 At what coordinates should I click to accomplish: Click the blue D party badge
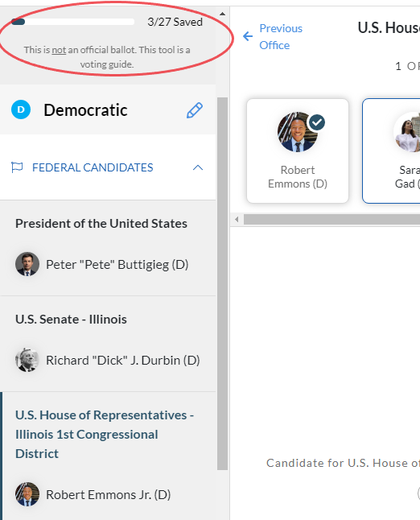point(21,109)
